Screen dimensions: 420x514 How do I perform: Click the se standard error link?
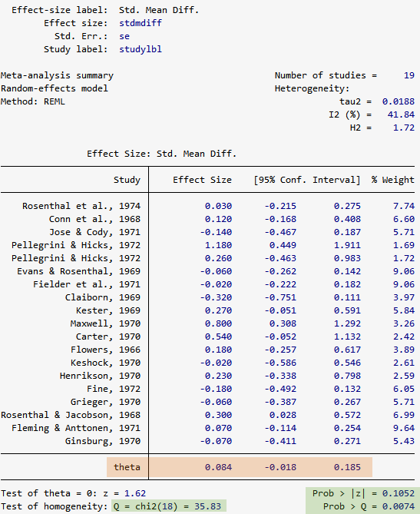click(124, 36)
